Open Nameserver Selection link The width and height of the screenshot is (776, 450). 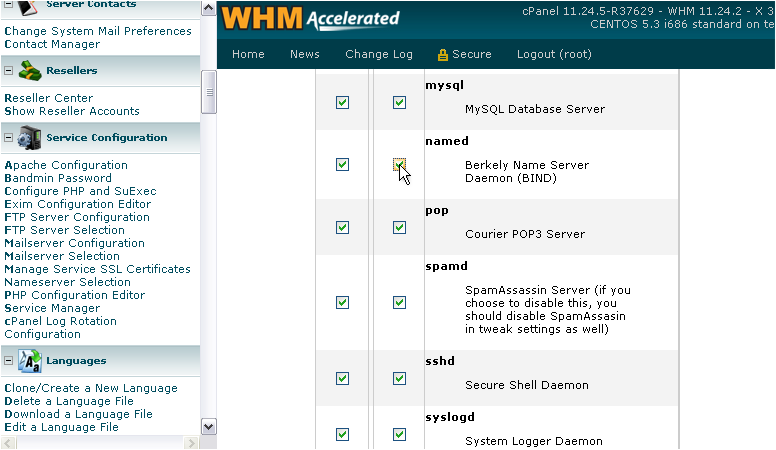[x=67, y=282]
